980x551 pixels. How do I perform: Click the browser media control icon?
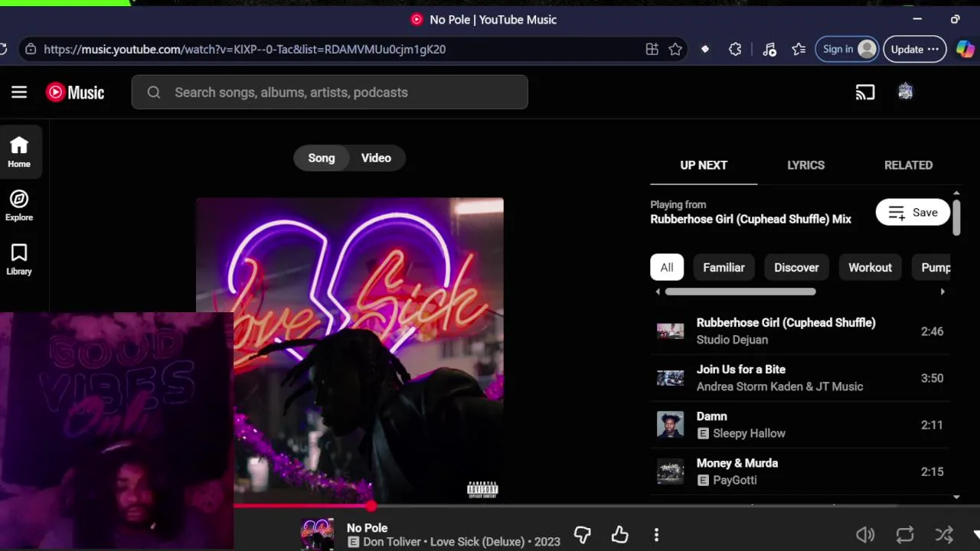coord(769,49)
